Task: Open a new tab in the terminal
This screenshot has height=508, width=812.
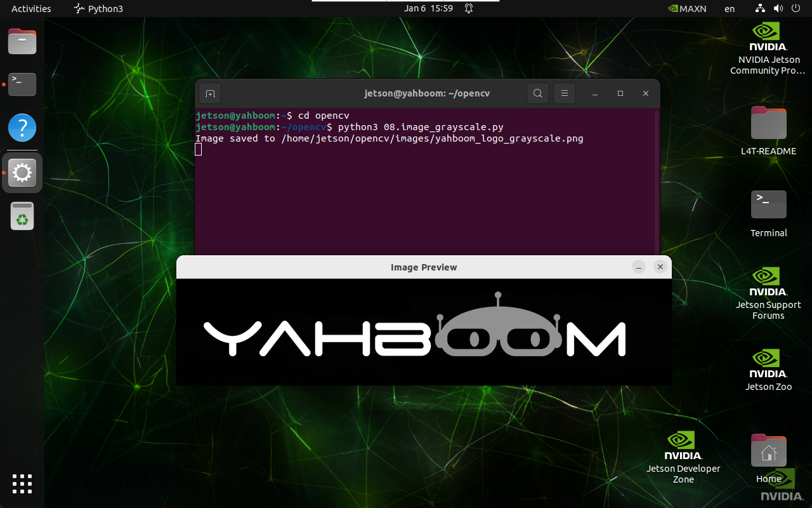Action: (x=210, y=94)
